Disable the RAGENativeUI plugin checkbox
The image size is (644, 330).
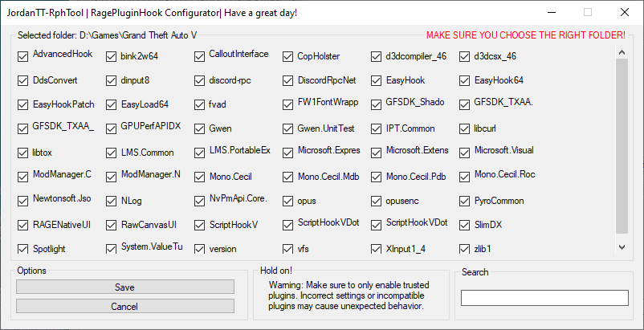point(23,225)
